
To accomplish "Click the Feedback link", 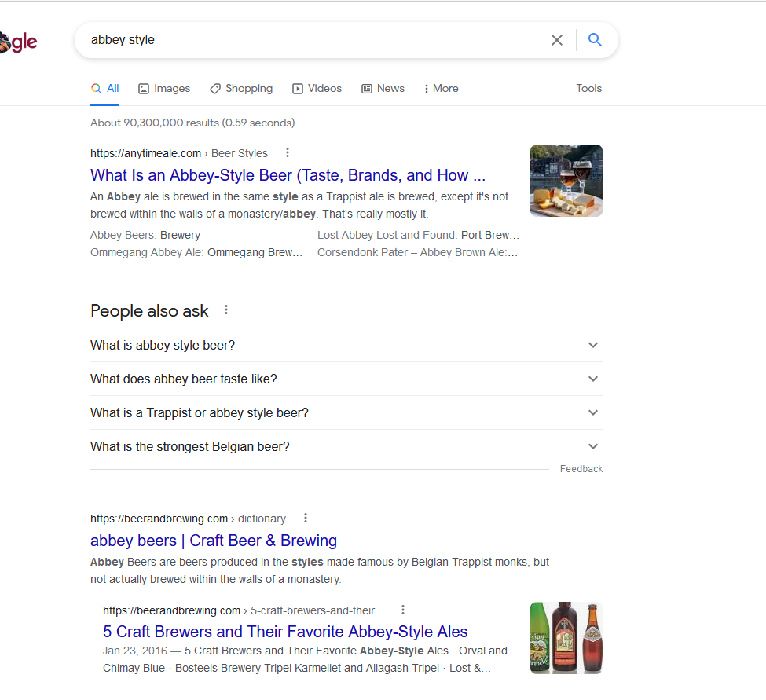I will tap(581, 469).
